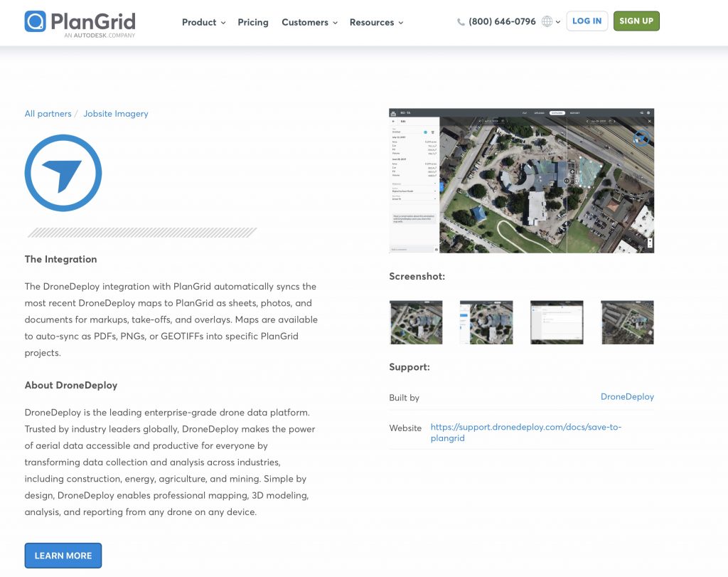This screenshot has height=577, width=728.
Task: Click the paragraph starting "DroneDeploy is the leading"
Action: click(x=170, y=462)
